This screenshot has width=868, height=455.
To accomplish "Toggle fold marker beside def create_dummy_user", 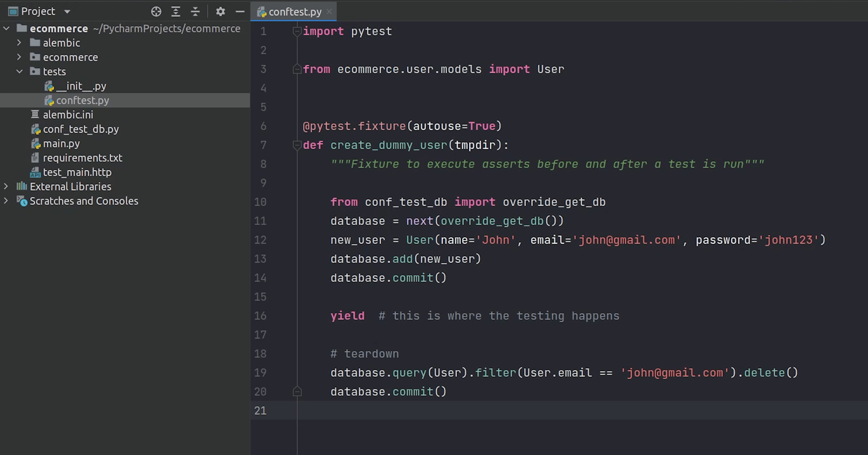I will point(297,145).
